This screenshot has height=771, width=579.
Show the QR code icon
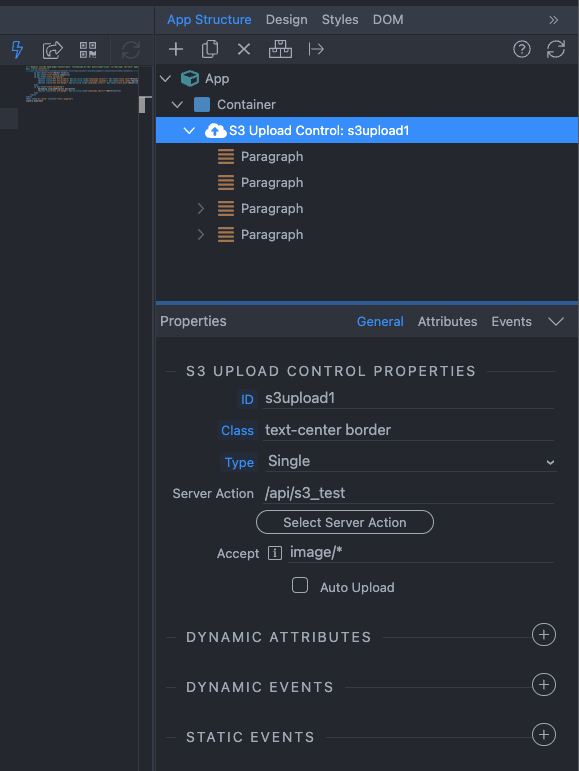click(88, 50)
